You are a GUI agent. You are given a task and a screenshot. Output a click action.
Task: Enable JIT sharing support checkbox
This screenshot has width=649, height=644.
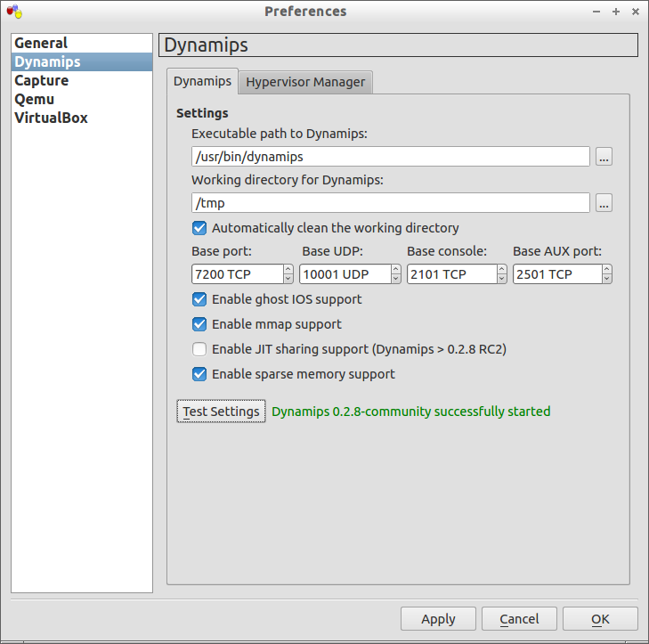click(x=199, y=349)
